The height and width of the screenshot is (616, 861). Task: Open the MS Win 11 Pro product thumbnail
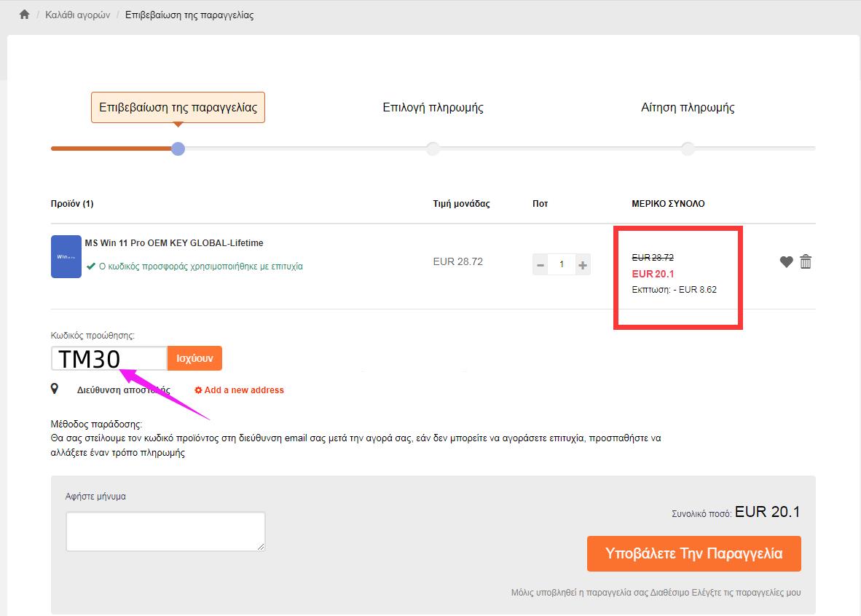66,256
